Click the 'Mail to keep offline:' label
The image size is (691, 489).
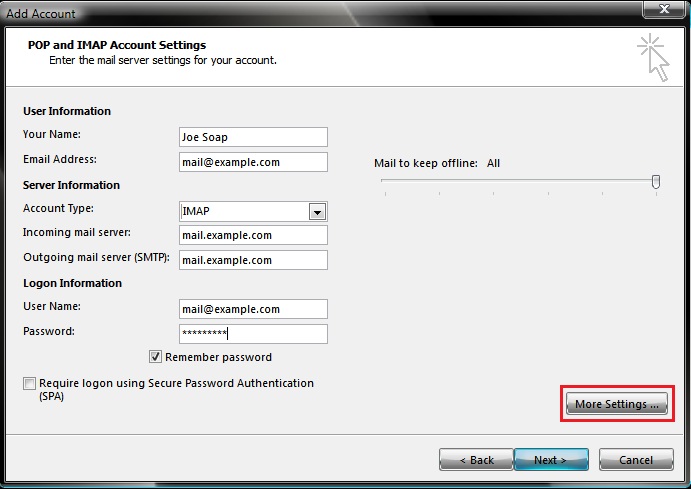(x=426, y=163)
